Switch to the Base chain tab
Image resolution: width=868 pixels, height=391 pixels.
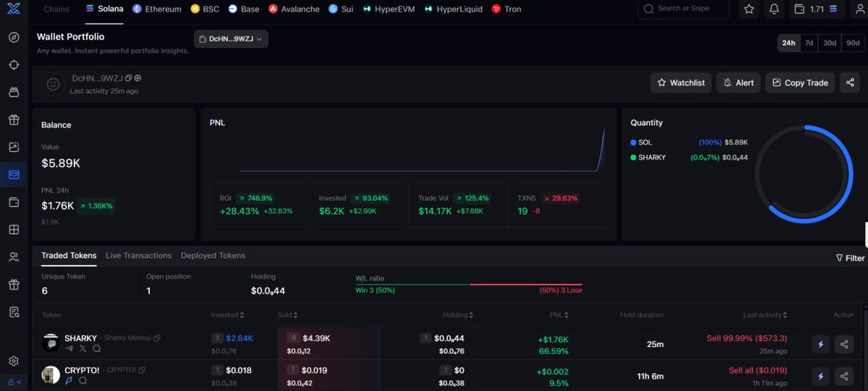[244, 9]
